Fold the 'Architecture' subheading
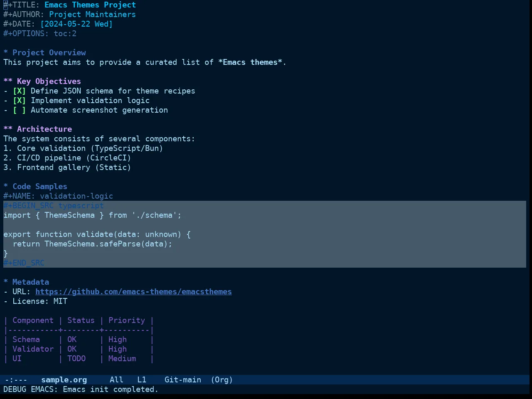 [37, 129]
